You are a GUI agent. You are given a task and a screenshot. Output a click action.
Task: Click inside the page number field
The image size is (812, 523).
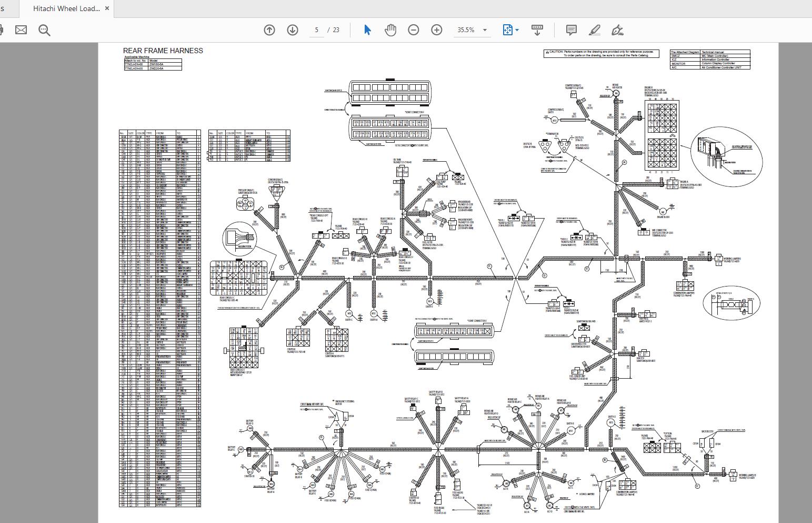point(316,29)
